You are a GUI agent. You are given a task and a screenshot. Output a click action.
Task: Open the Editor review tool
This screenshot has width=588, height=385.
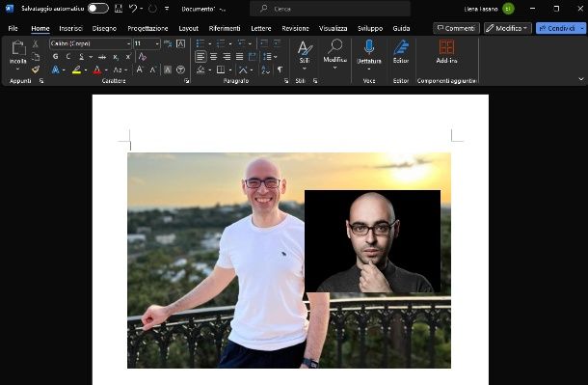point(401,52)
